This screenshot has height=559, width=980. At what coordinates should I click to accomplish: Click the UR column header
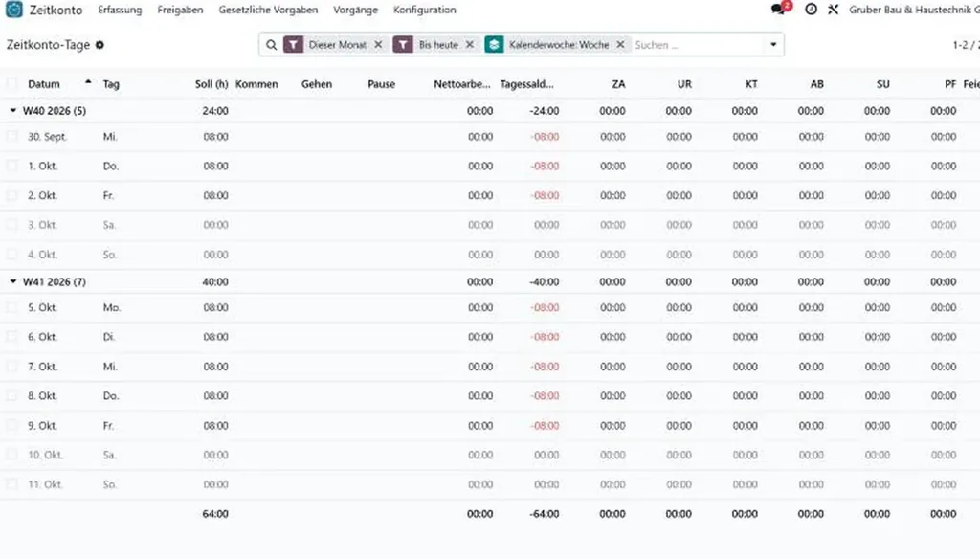click(684, 84)
